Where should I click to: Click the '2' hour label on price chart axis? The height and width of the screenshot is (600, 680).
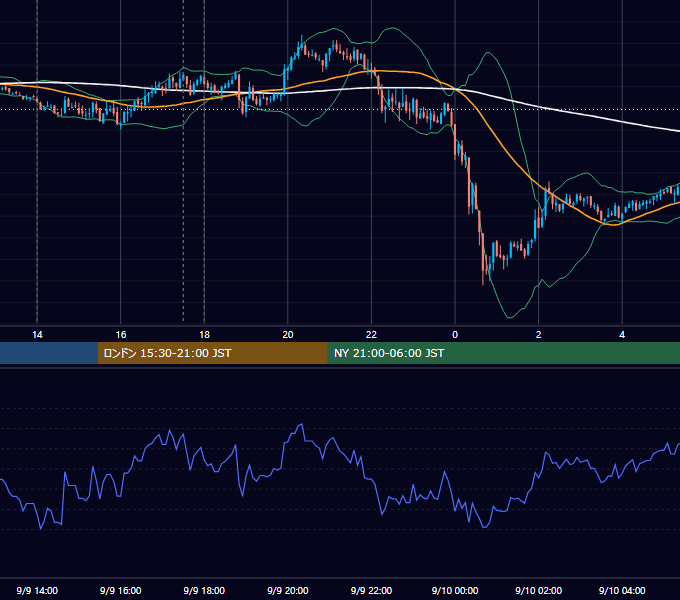click(x=539, y=335)
